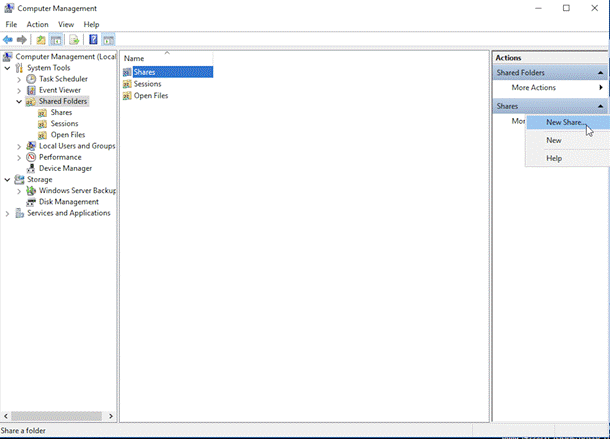Open the View menu
Screen dimensions: 610x439
tap(66, 25)
